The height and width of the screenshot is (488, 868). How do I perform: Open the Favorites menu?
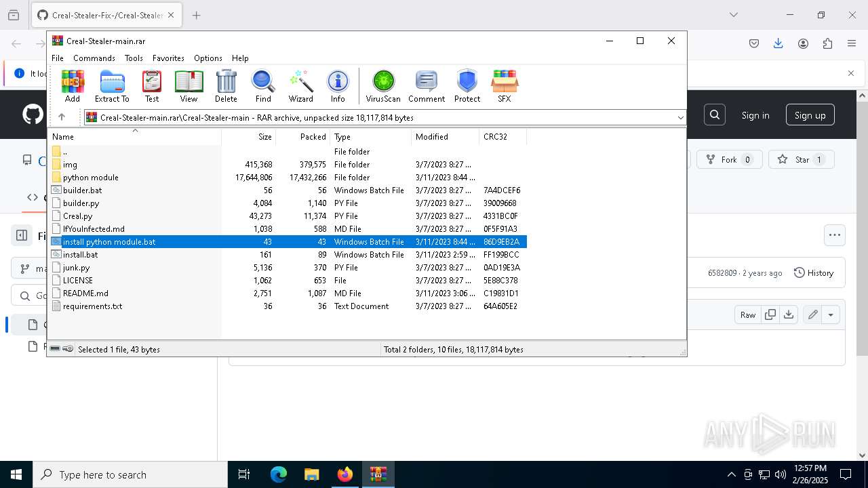168,58
